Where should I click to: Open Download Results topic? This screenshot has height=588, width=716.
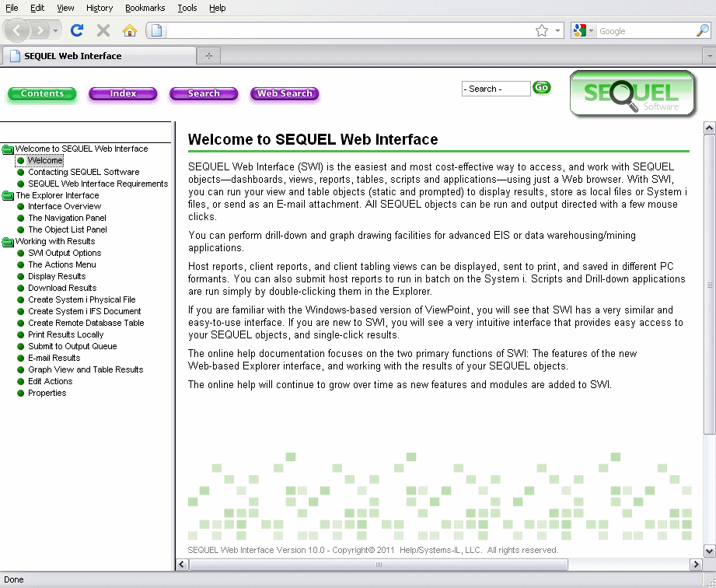[x=62, y=288]
